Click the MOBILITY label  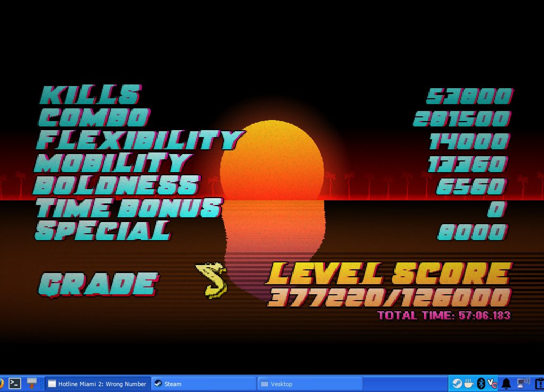(113, 163)
